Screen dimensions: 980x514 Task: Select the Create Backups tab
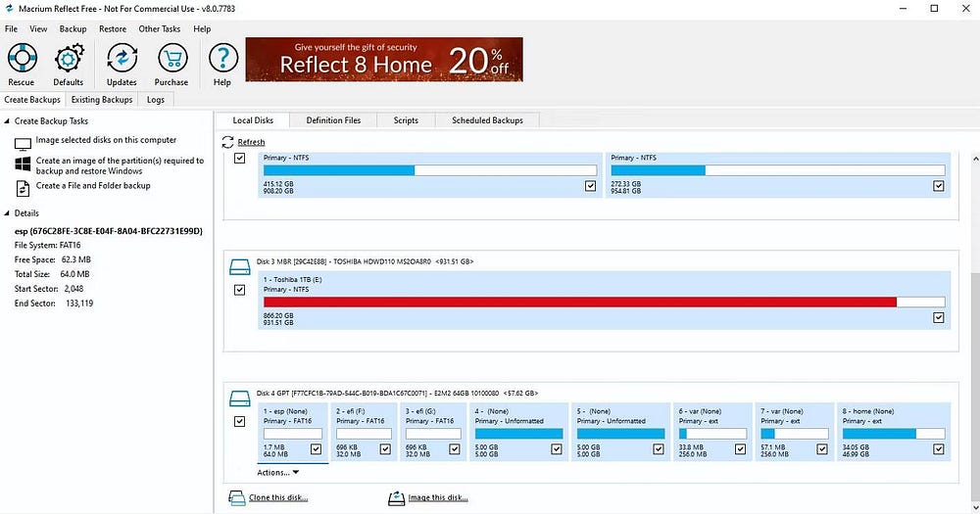coord(32,99)
